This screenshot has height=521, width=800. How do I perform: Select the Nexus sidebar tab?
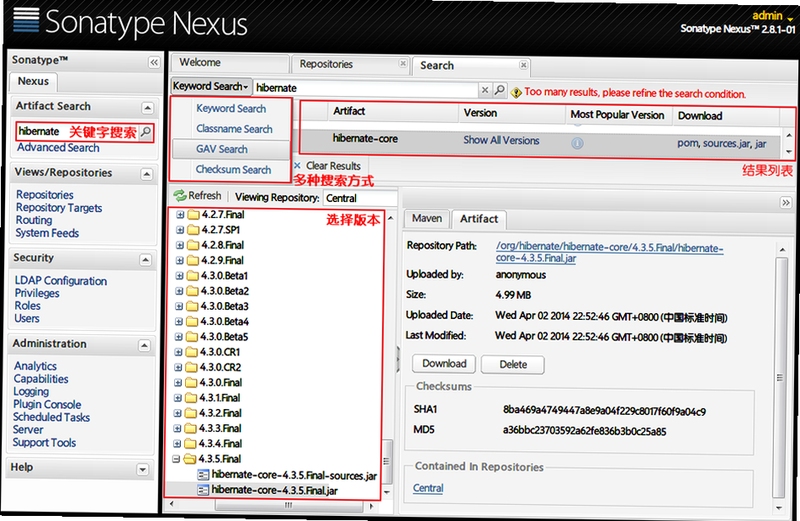pyautogui.click(x=33, y=81)
